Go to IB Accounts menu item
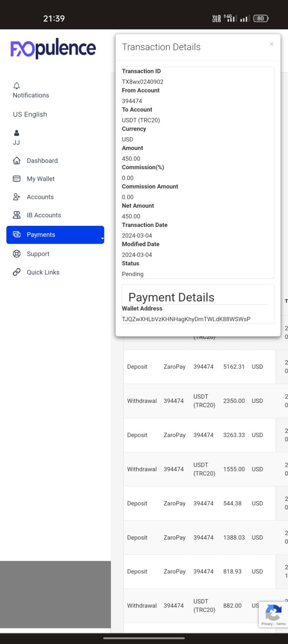The width and height of the screenshot is (288, 644). (x=44, y=215)
